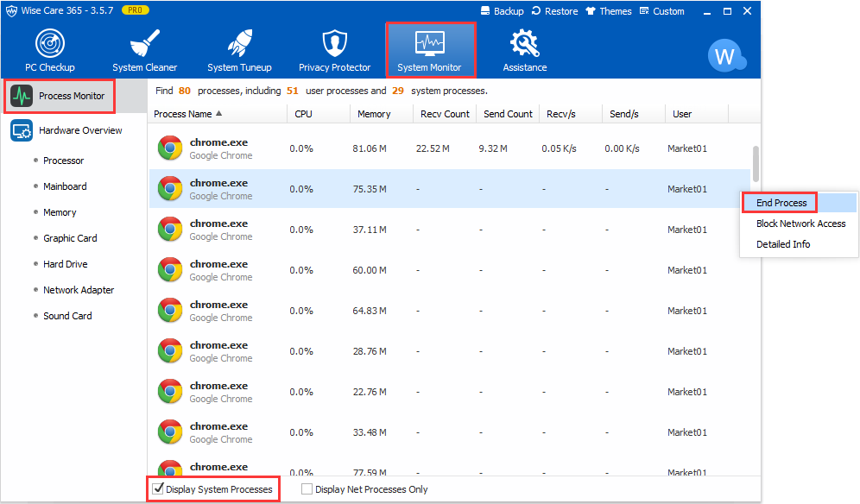
Task: Select Process Monitor heartbeat icon
Action: click(22, 96)
